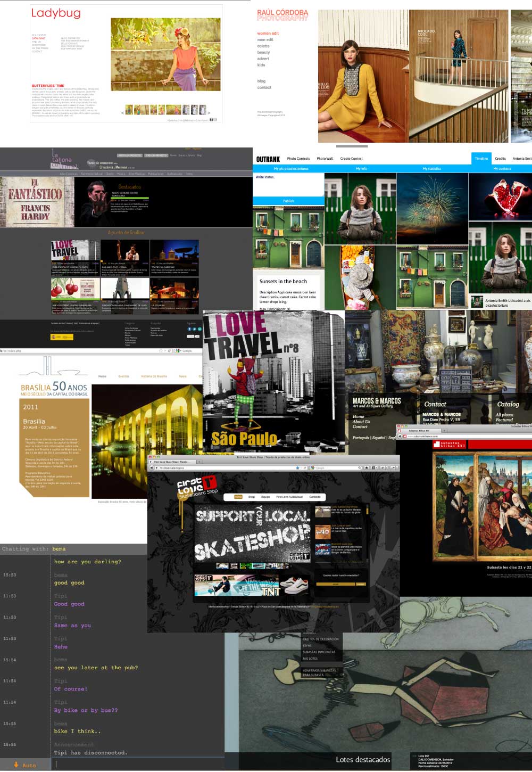This screenshot has width=532, height=772.
Task: Open Photo Contests in OUTRANK menu
Action: click(298, 159)
